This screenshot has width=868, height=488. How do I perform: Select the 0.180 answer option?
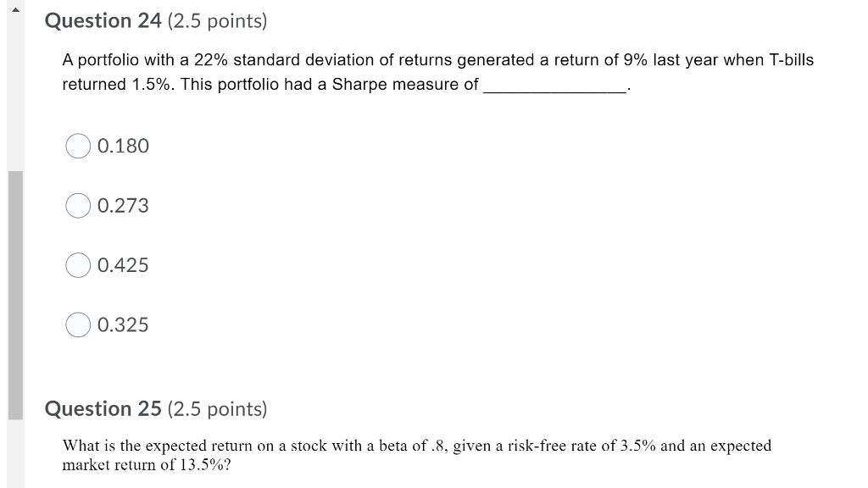coord(122,146)
